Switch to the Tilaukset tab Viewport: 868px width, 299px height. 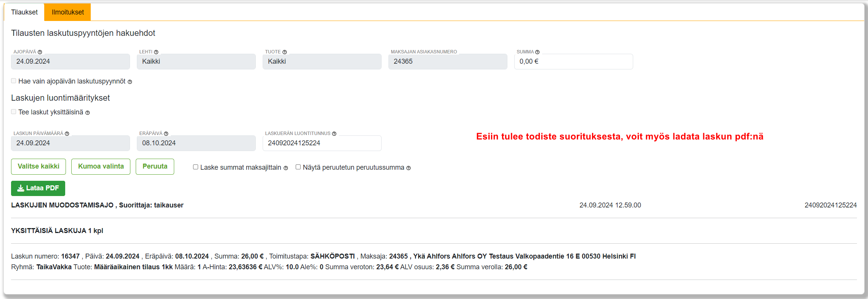click(x=24, y=12)
